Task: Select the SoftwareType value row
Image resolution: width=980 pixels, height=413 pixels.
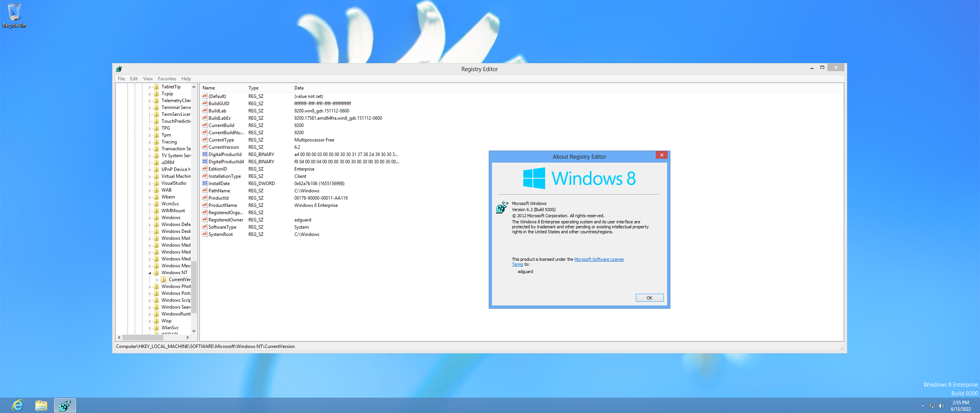Action: click(301, 227)
